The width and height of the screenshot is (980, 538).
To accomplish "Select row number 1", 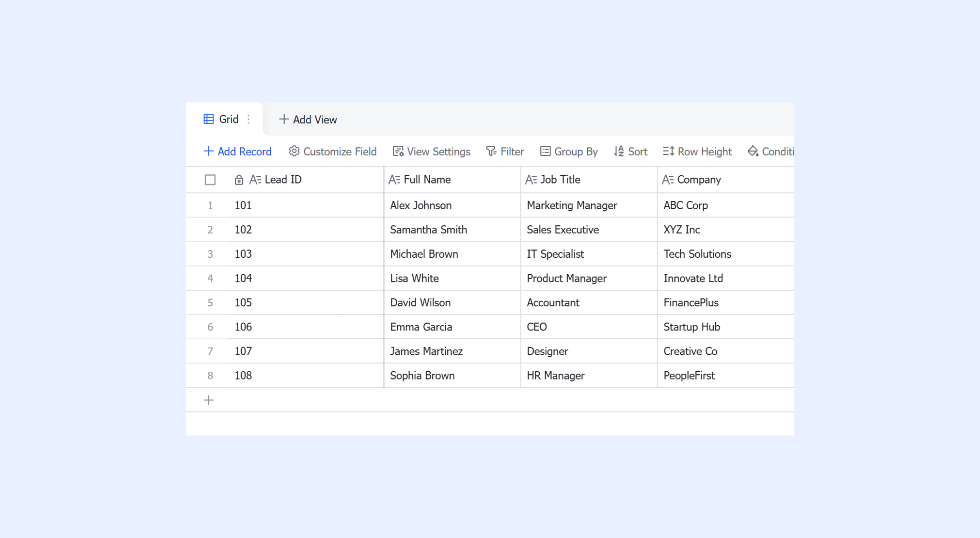I will (x=210, y=205).
